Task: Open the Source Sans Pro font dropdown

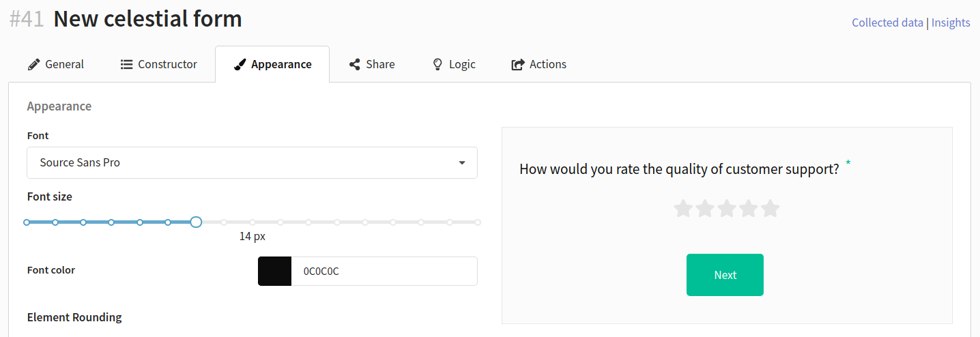Action: pos(252,162)
